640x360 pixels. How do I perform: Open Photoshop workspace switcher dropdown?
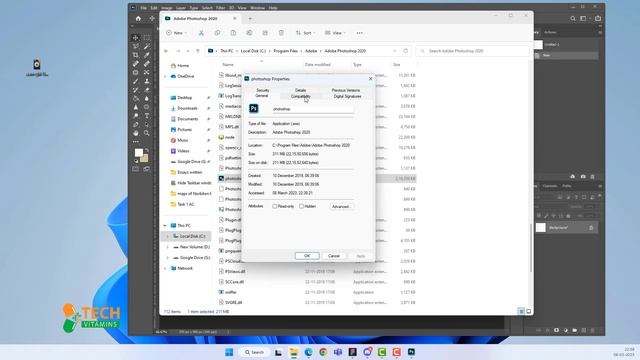point(584,18)
